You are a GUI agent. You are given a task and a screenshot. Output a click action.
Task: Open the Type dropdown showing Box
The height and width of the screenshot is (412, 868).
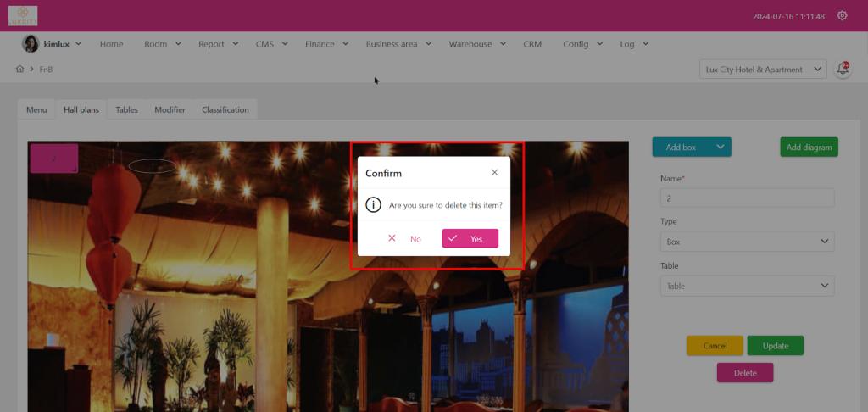(747, 242)
